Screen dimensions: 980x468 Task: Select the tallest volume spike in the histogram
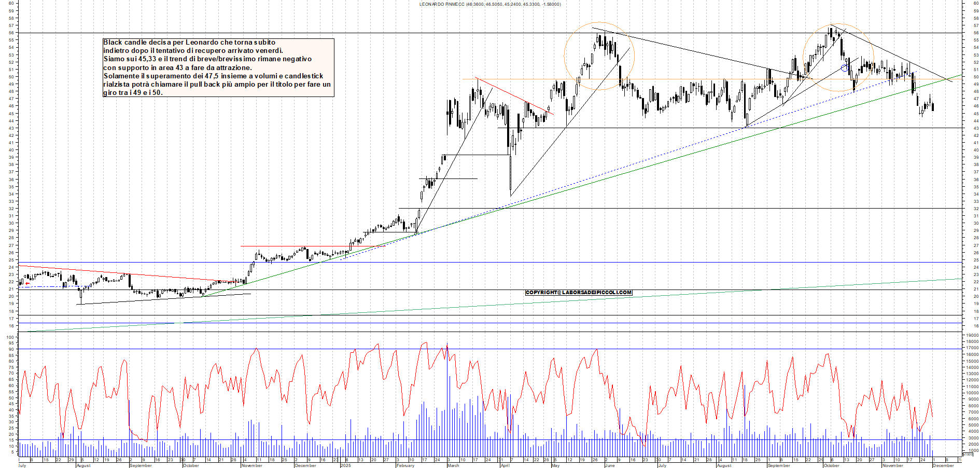click(x=447, y=389)
